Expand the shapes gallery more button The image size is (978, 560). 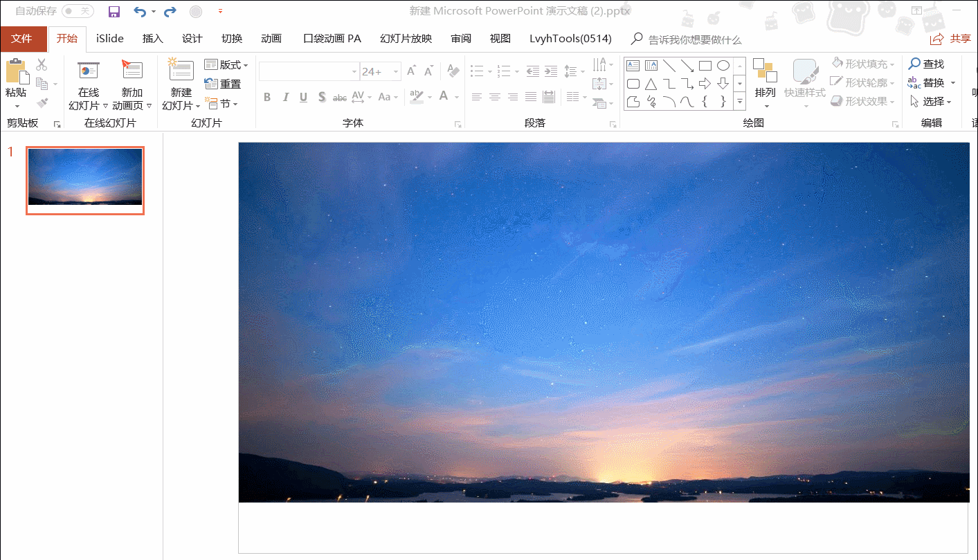[740, 102]
